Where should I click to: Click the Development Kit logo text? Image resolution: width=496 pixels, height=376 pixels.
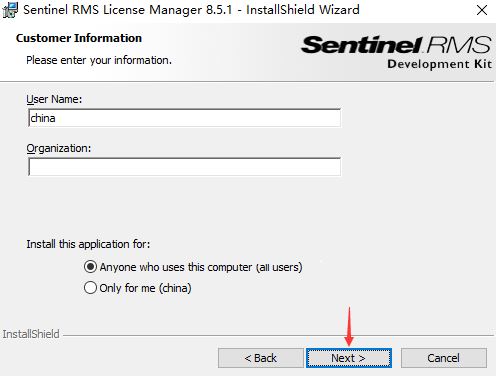click(x=439, y=64)
